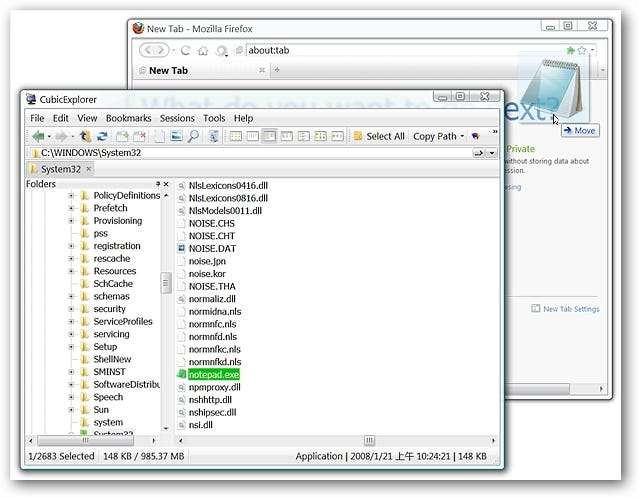Image resolution: width=639 pixels, height=498 pixels.
Task: Switch to seventh view style icon
Action: click(337, 136)
